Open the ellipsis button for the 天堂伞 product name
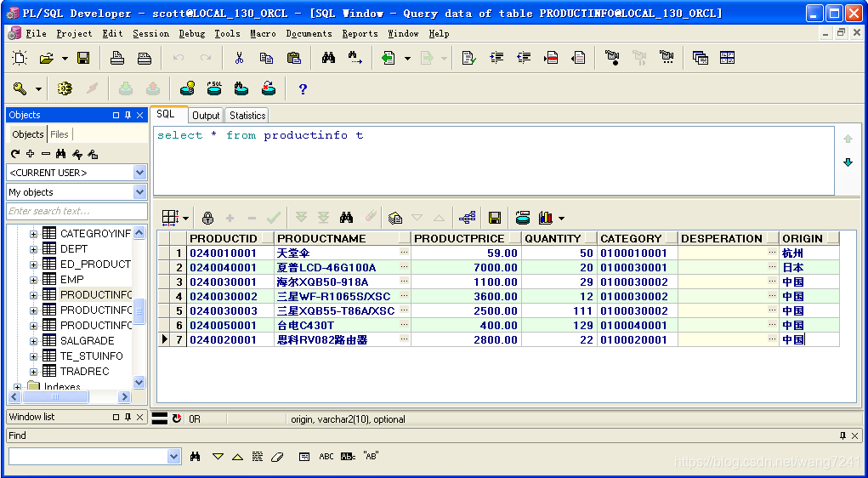This screenshot has height=478, width=868. (x=404, y=252)
